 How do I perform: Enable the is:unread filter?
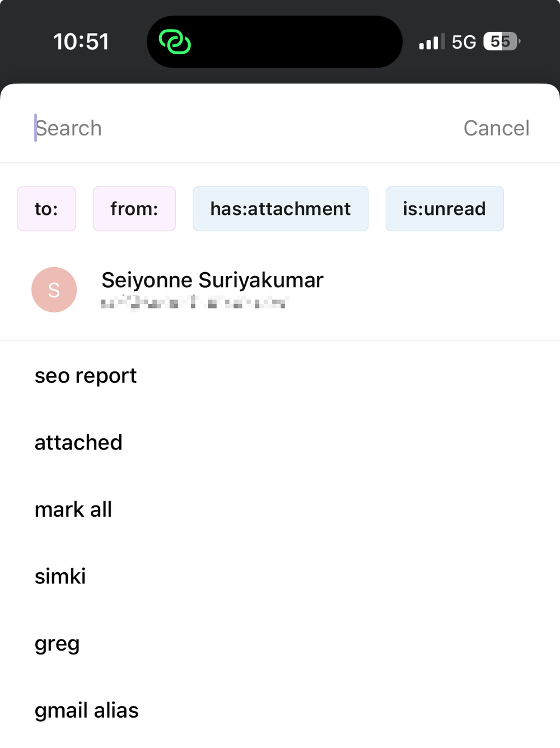[444, 208]
